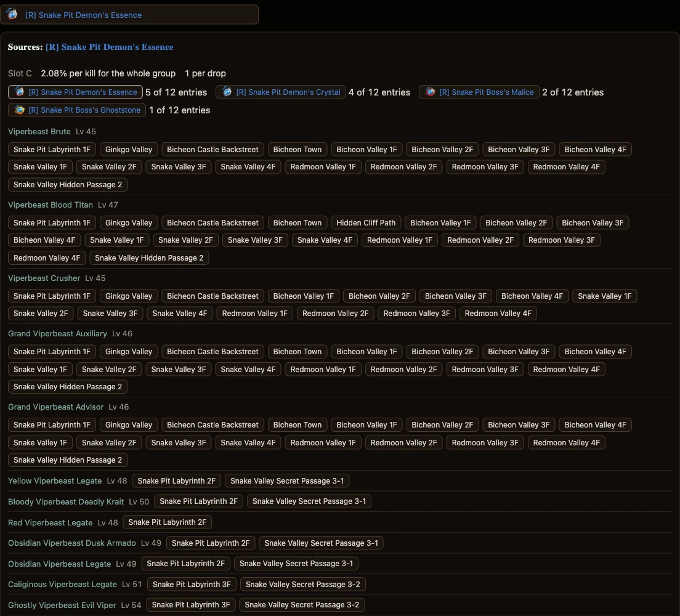Open the Yellow Viperbeast Legate link
The image size is (680, 616).
[x=55, y=480]
